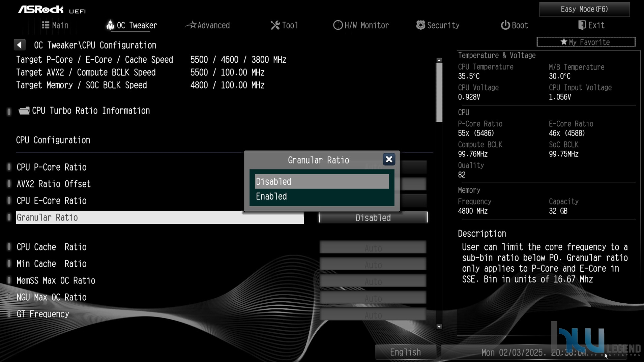Screen dimensions: 644x362
Task: Select Enabled in Granular Ratio popup
Action: pyautogui.click(x=322, y=196)
